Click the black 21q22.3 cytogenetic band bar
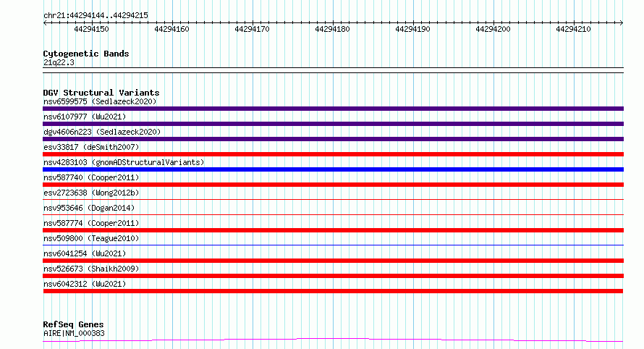 pos(333,70)
